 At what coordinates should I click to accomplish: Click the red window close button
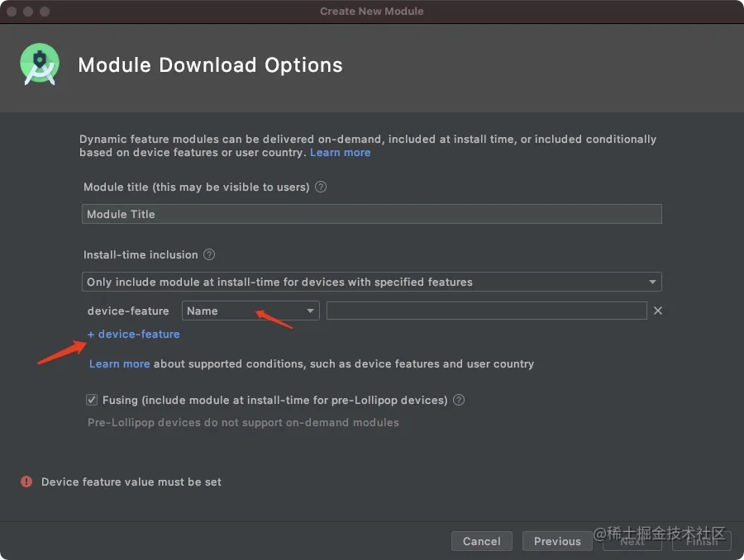pyautogui.click(x=12, y=12)
